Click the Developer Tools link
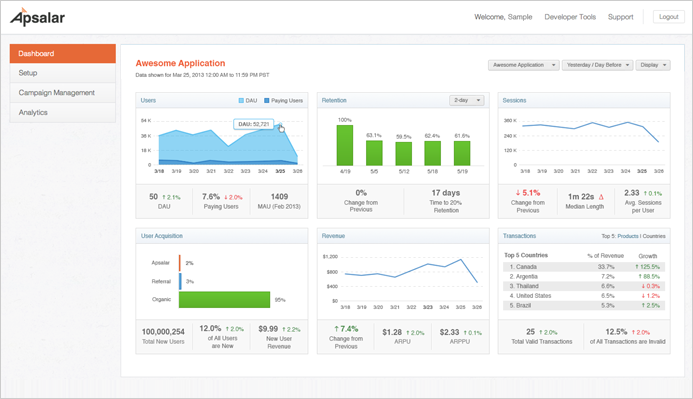693x399 pixels. pyautogui.click(x=570, y=17)
